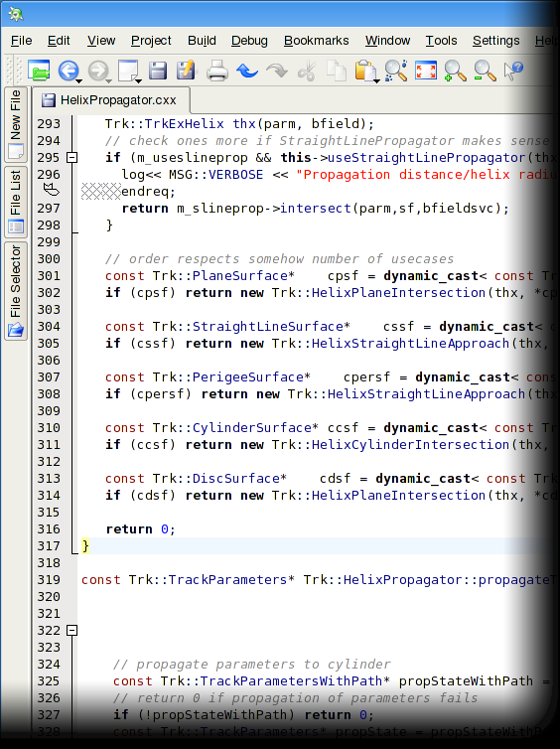Click the Open file folder icon
Viewport: 560px width, 749px height.
(39, 71)
